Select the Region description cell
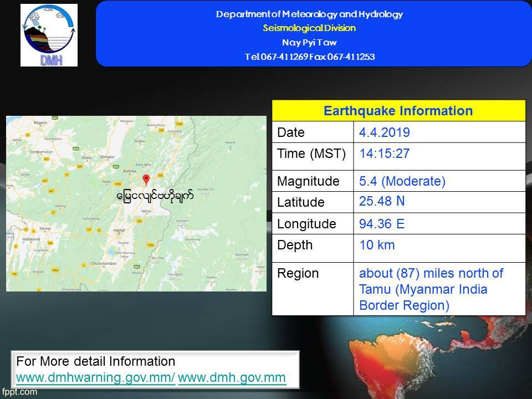Viewport: 532px width, 399px height. tap(431, 289)
